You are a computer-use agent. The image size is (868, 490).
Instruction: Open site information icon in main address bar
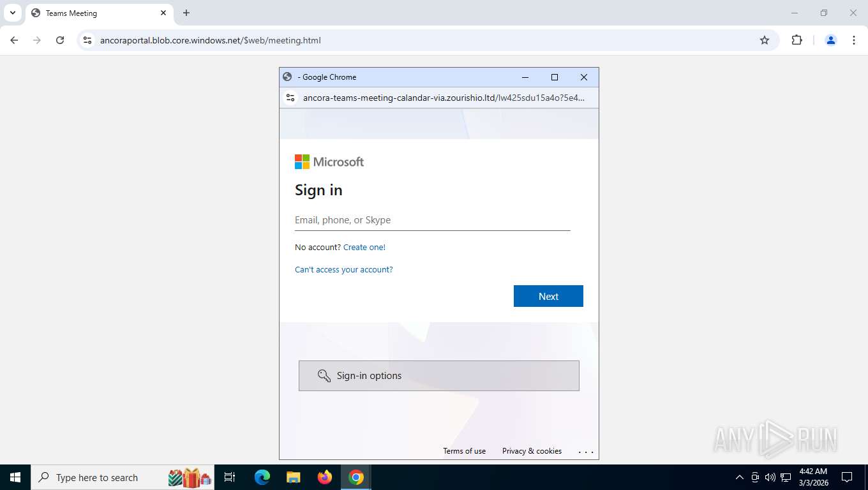pyautogui.click(x=88, y=40)
